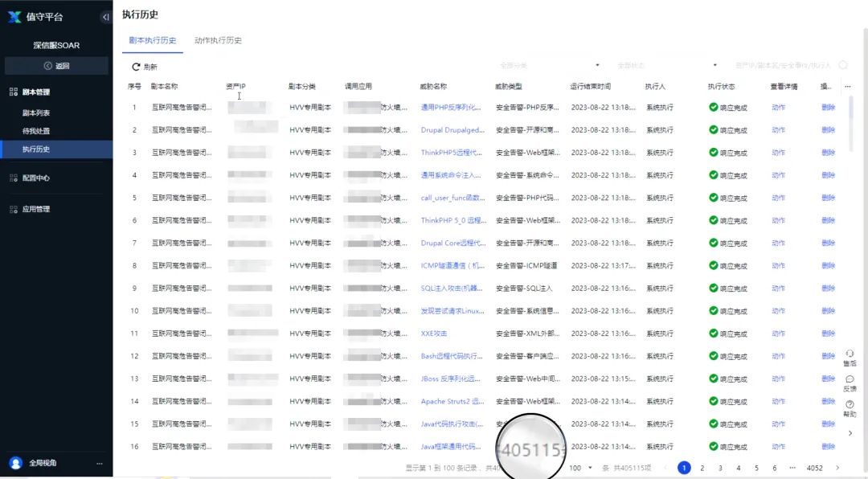
Task: Click the 配置中心 grid icon
Action: (14, 178)
